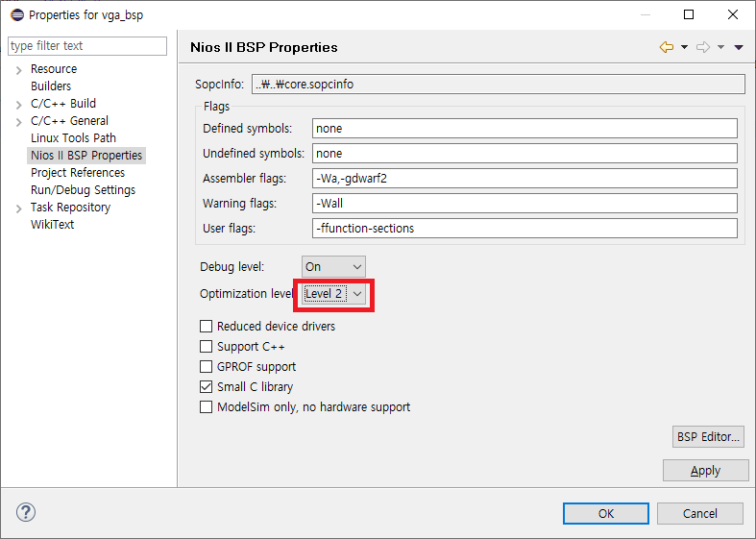Open the view menu triangle icon
Screen dimensions: 756x539
(x=739, y=47)
